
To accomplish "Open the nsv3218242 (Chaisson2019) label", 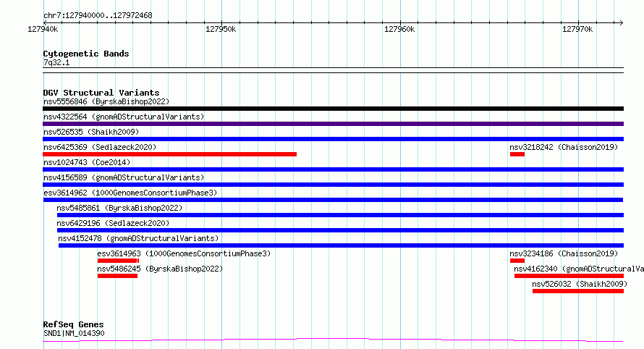I will (564, 147).
